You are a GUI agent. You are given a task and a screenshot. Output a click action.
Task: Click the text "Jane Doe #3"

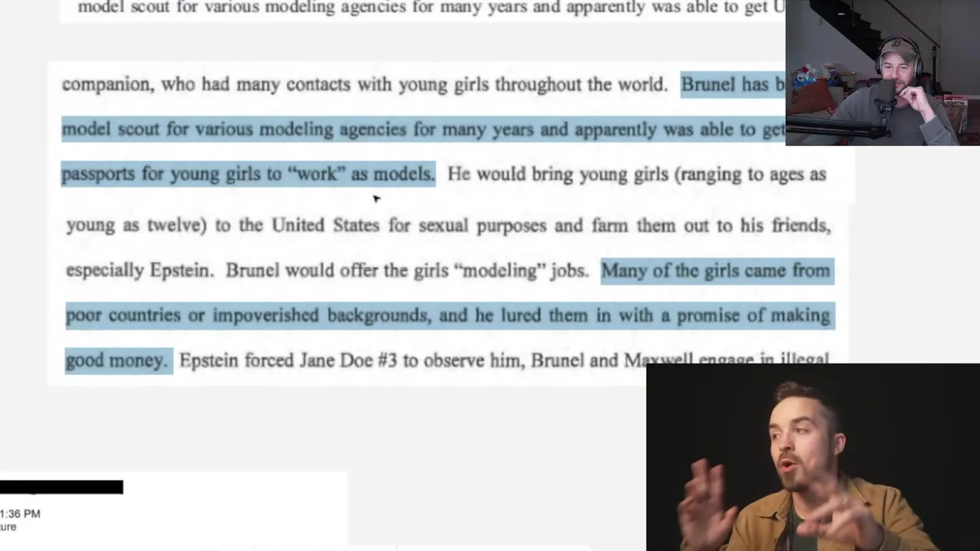click(x=348, y=360)
